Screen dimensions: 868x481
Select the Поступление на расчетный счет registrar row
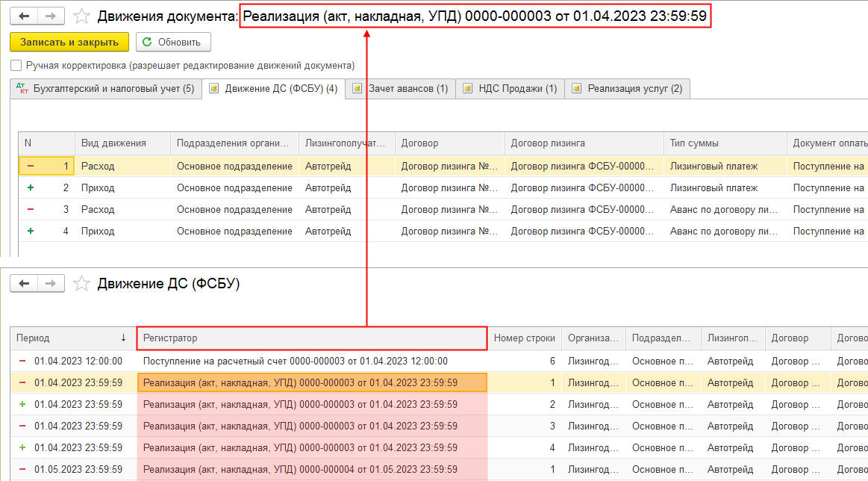295,361
